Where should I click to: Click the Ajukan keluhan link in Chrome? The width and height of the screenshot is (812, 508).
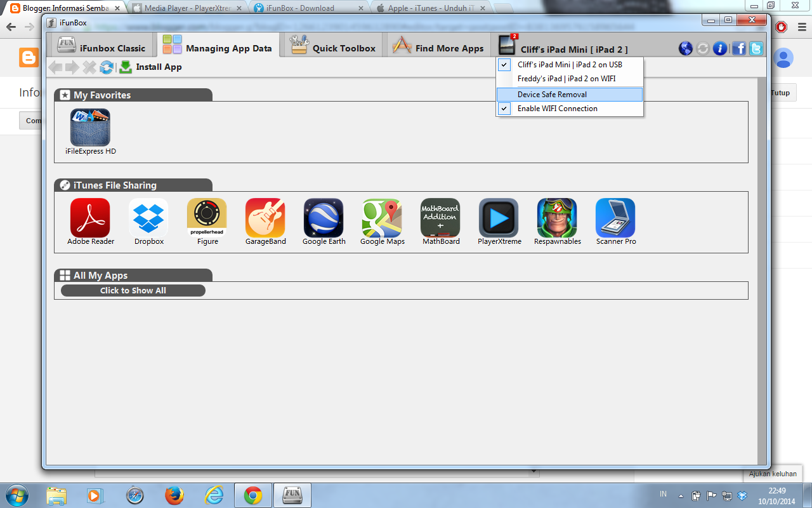tap(772, 474)
